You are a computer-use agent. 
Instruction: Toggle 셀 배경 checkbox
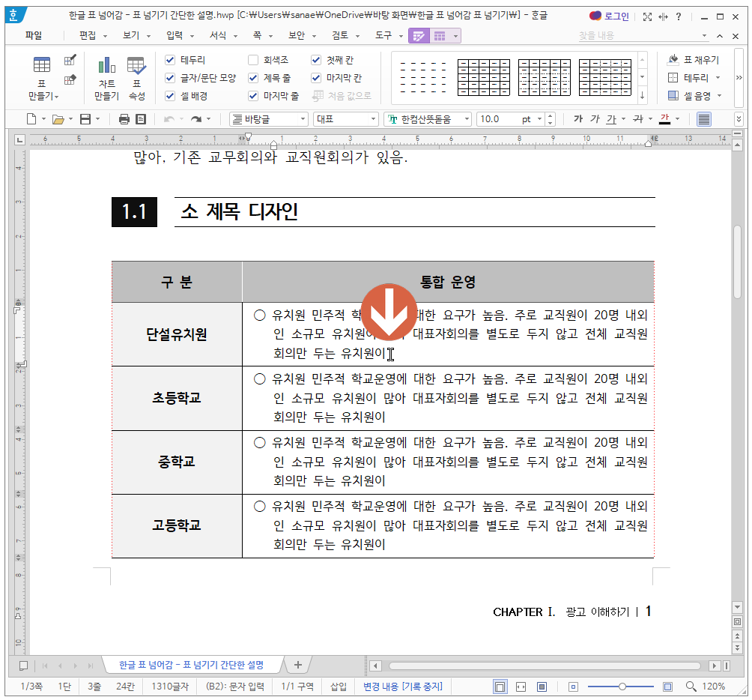click(x=170, y=96)
